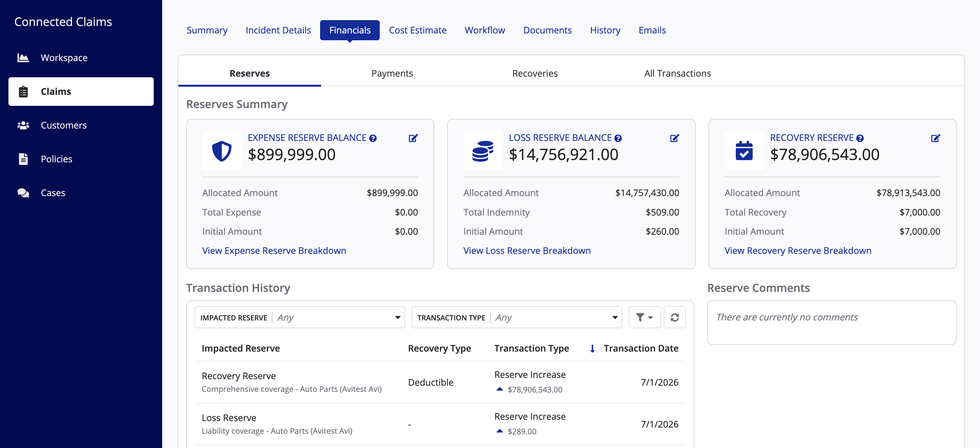Screen dimensions: 980x448
Task: View the All Transactions sub-tab
Action: point(677,73)
